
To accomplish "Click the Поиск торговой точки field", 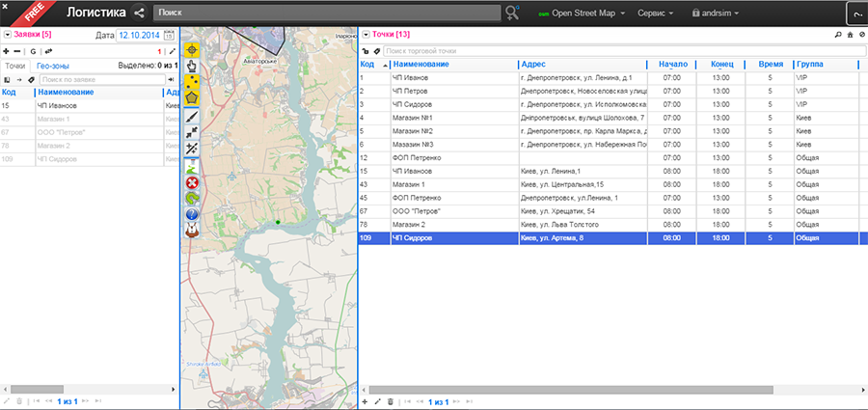I will [x=624, y=51].
